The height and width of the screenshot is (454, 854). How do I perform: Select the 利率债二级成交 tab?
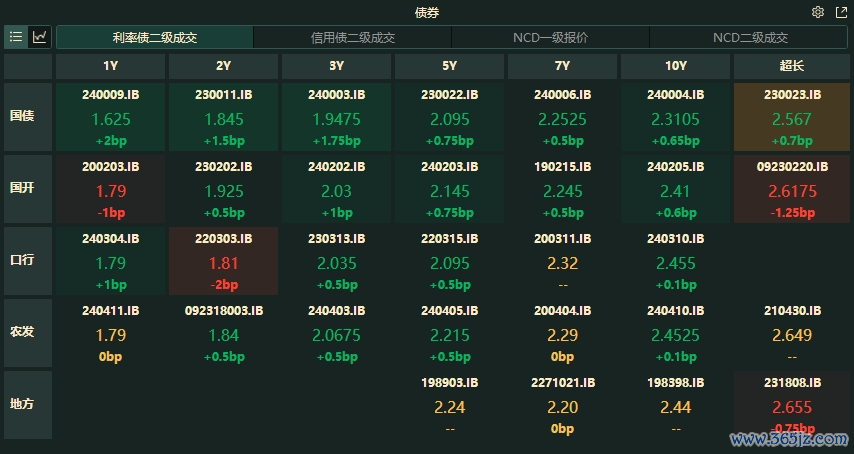(x=155, y=38)
